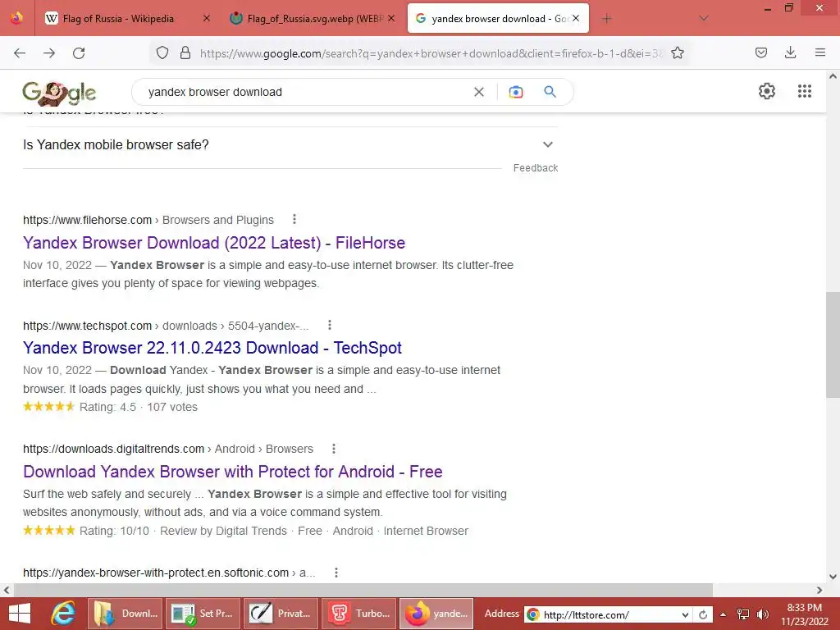This screenshot has width=840, height=630.
Task: Click the horizontal scrollbar thumb
Action: pyautogui.click(x=362, y=590)
